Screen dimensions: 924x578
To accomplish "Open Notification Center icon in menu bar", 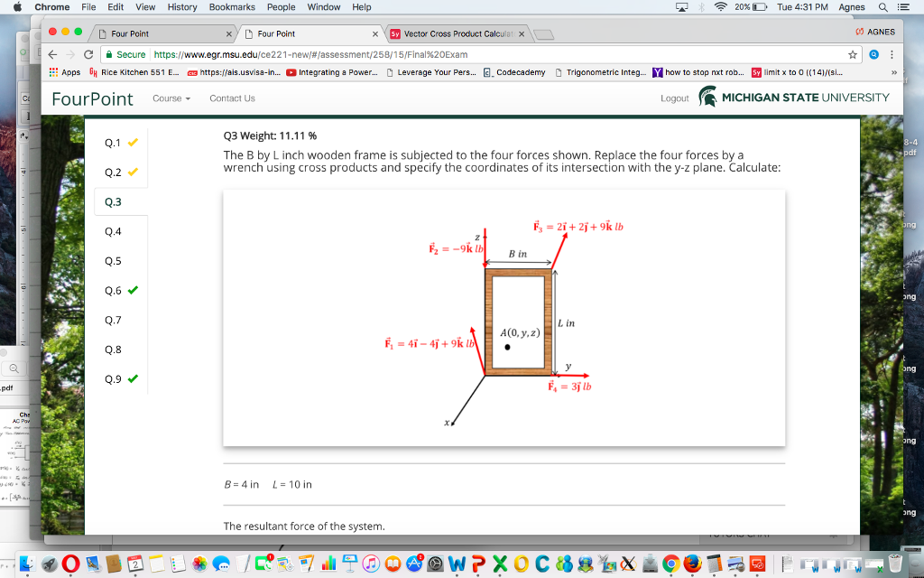I will 902,7.
